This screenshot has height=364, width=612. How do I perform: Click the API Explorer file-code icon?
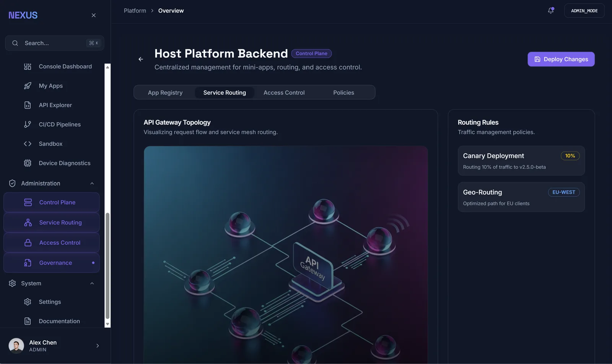tap(28, 105)
